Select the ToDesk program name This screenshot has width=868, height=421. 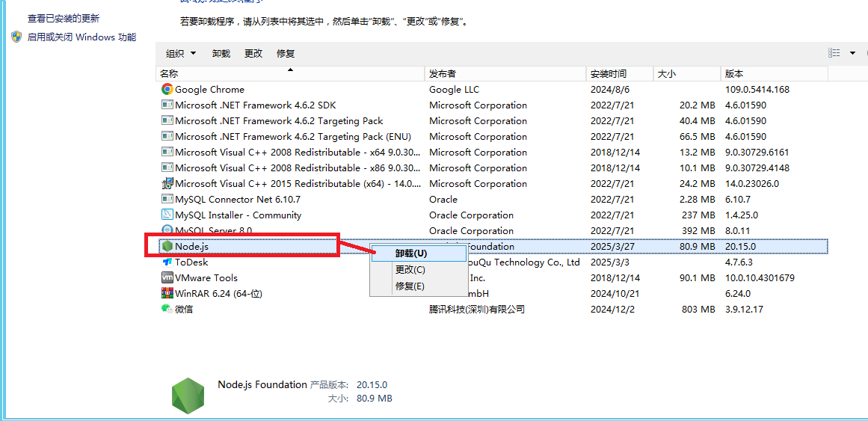191,262
